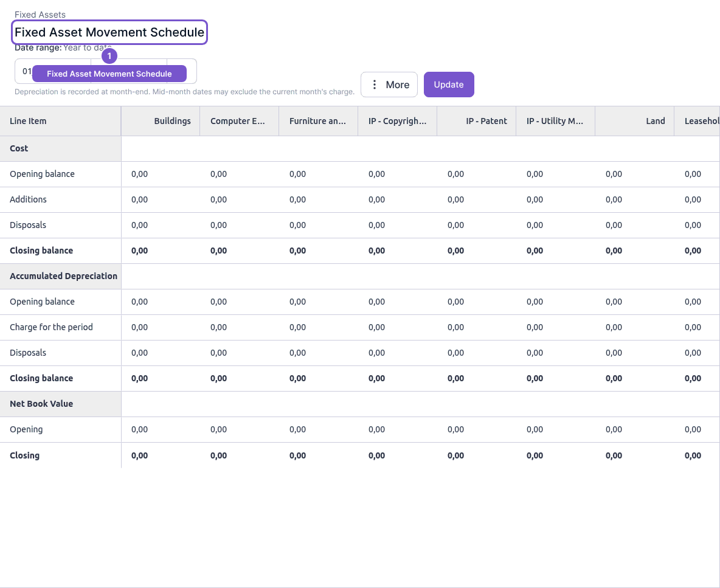
Task: Select the Cost section row label
Action: pyautogui.click(x=19, y=148)
